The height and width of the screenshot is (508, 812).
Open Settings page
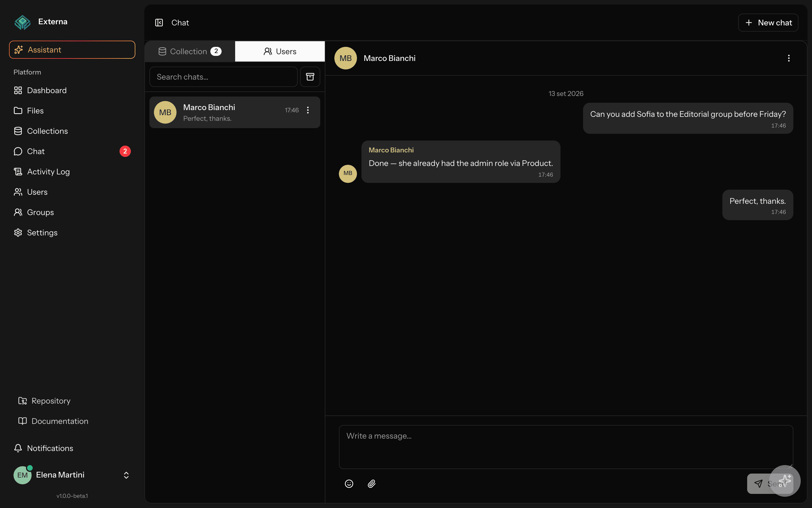click(72, 233)
